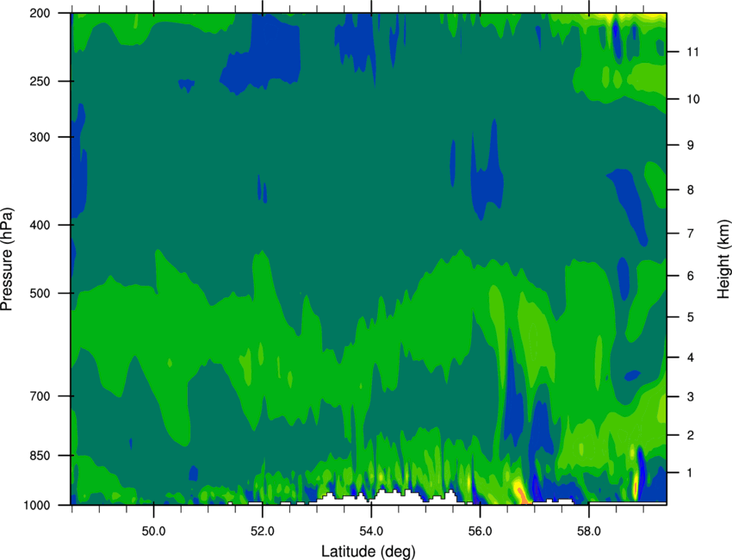The width and height of the screenshot is (732, 560).
Task: Click the 'Height (km)' axis title
Action: click(723, 258)
